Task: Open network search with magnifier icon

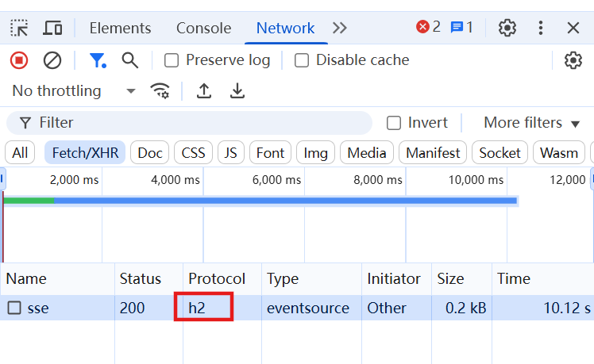Action: tap(130, 60)
